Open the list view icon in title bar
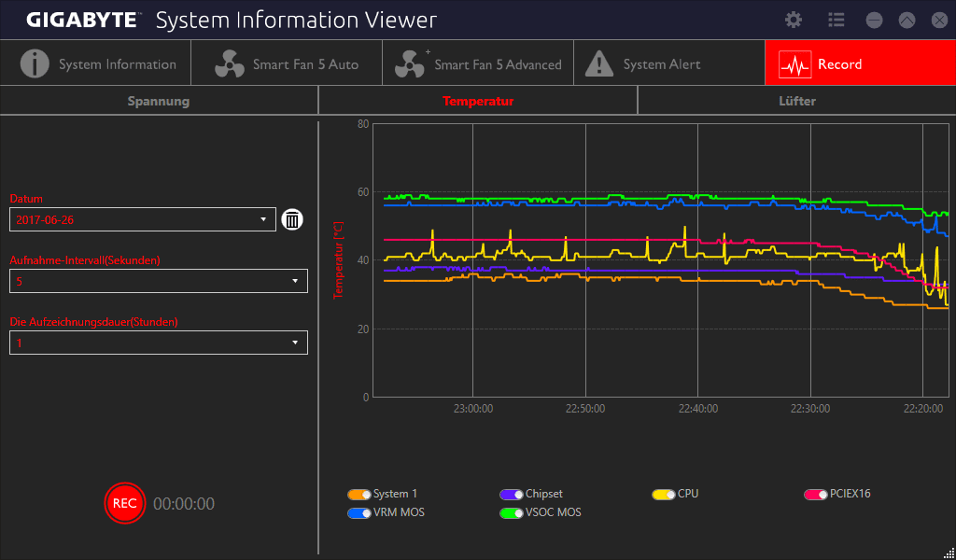 tap(836, 21)
